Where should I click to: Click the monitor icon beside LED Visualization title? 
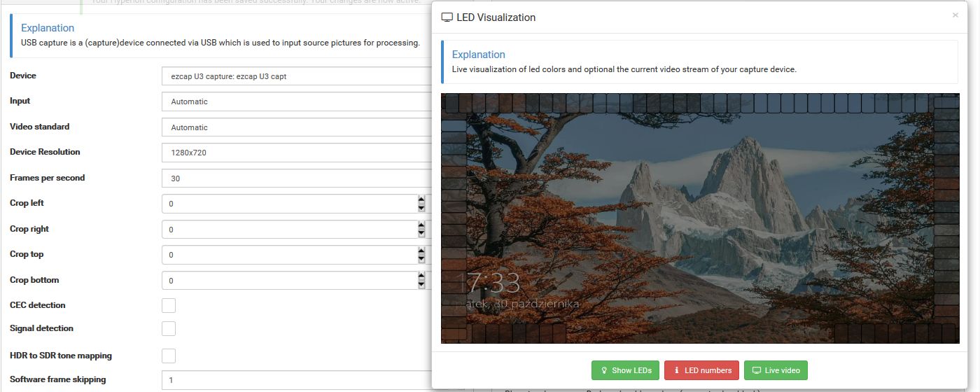click(x=447, y=17)
